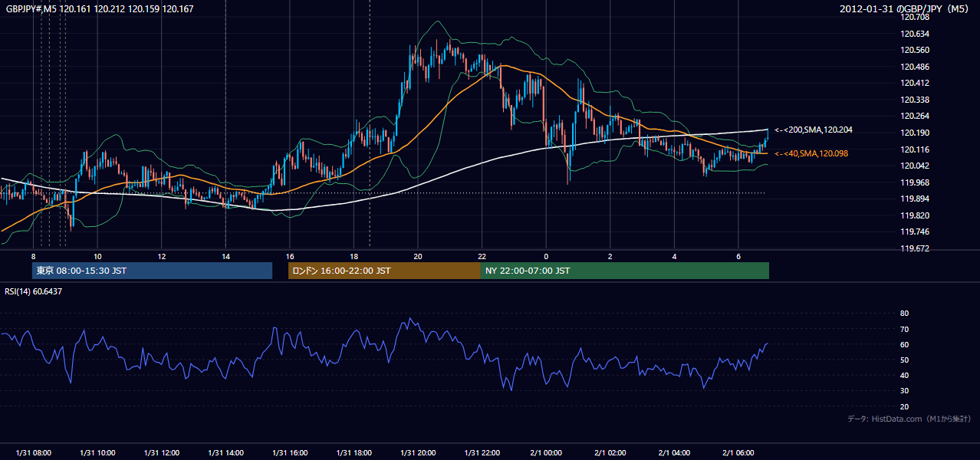
Task: Click the bottom time label 1/31 20:00
Action: 417,453
